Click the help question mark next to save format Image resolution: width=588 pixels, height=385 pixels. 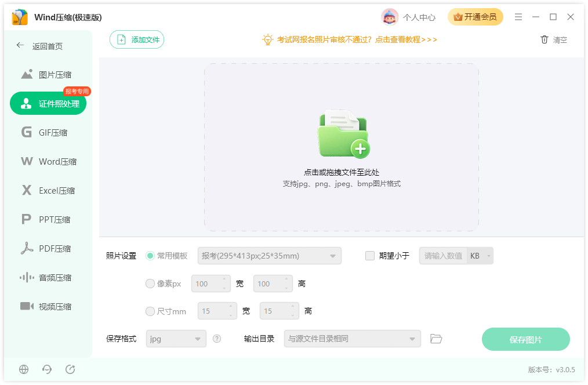click(217, 339)
